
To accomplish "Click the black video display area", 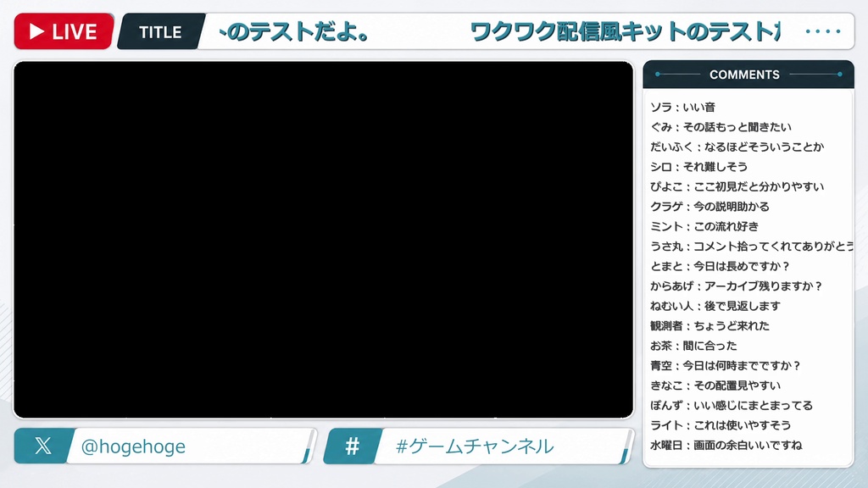I will pos(323,240).
